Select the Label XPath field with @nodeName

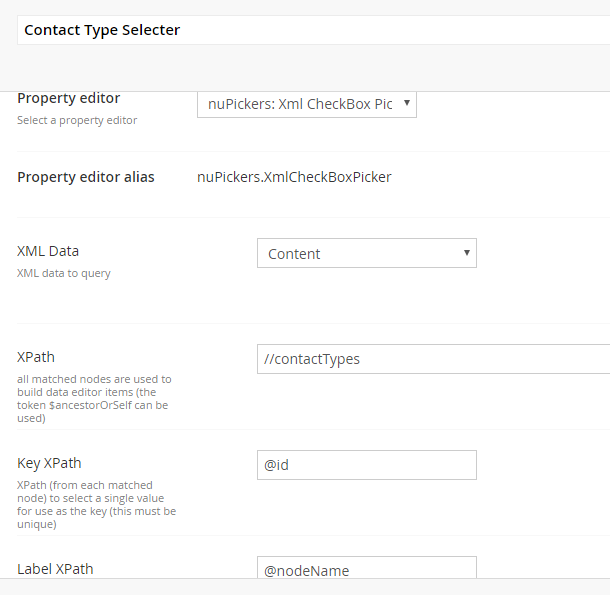[366, 570]
